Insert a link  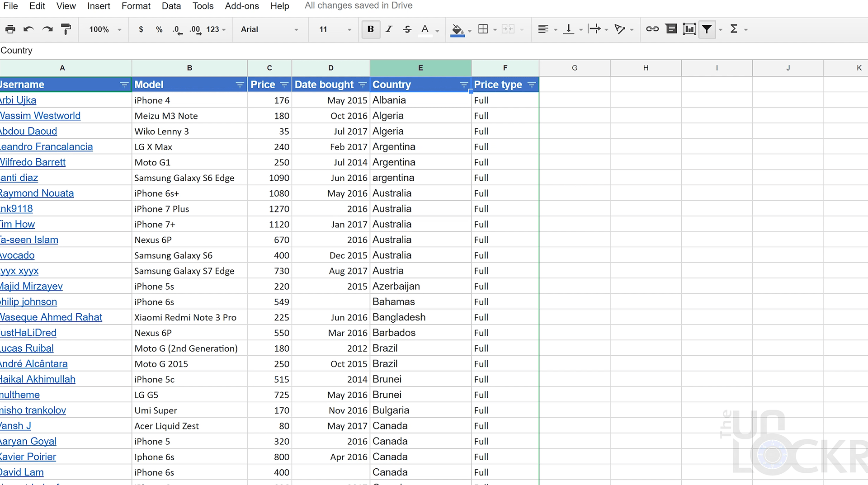pos(652,29)
